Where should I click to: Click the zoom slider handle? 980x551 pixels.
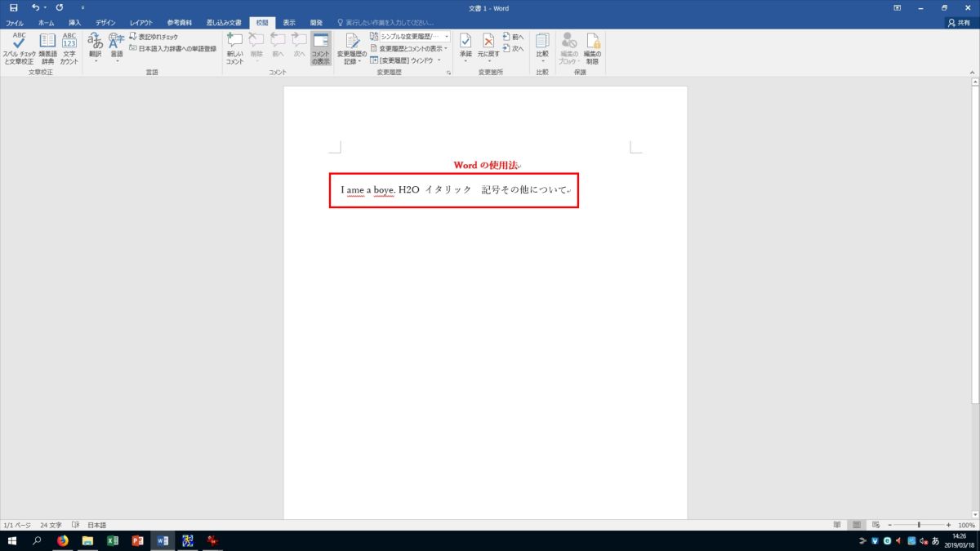(919, 525)
